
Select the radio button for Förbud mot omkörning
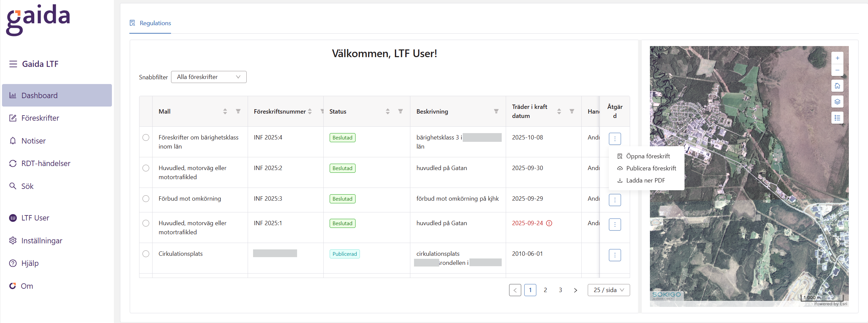pyautogui.click(x=146, y=199)
